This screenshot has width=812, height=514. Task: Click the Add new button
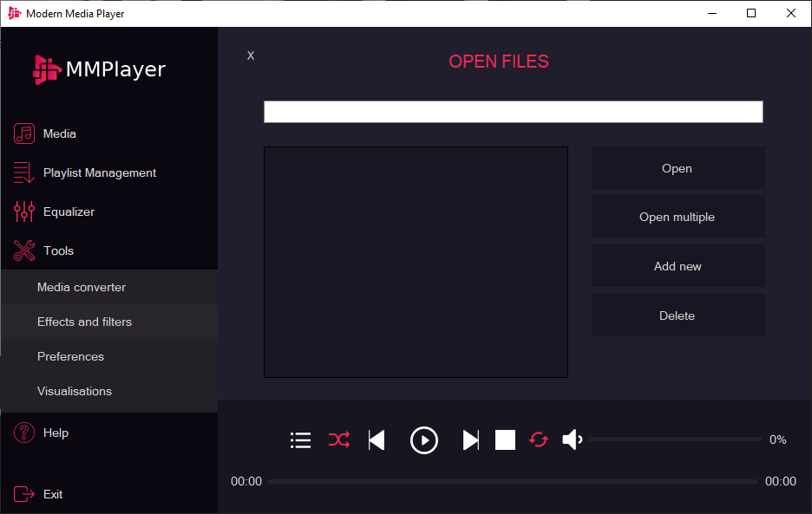click(678, 266)
